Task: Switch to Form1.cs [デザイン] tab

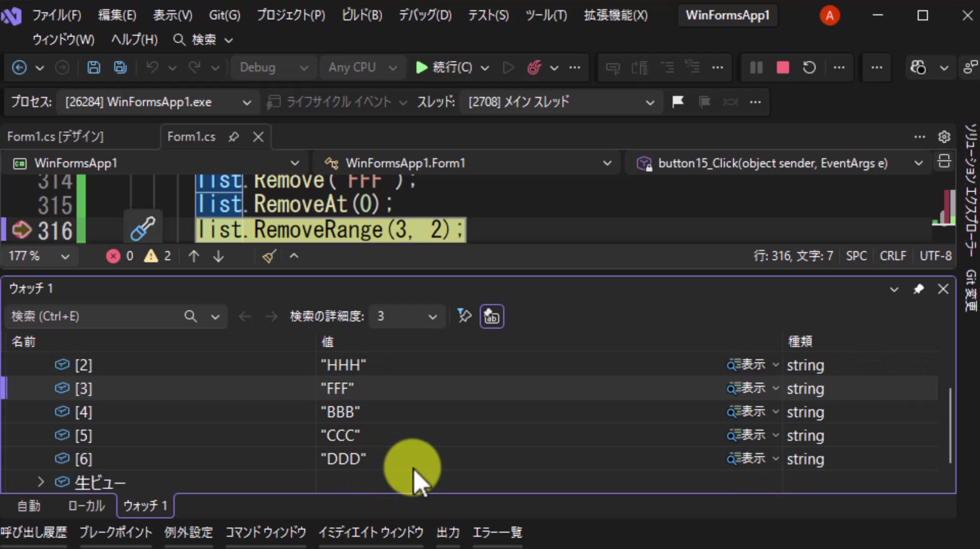Action: [x=55, y=137]
